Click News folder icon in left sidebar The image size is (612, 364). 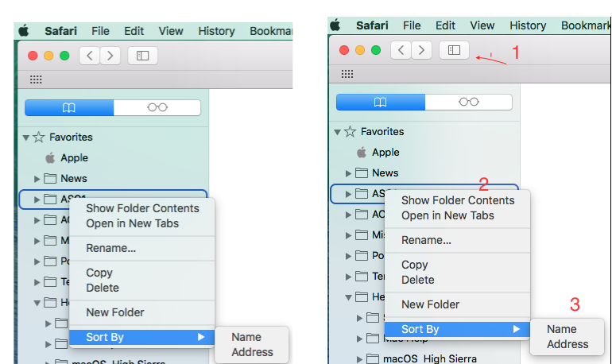(x=50, y=179)
